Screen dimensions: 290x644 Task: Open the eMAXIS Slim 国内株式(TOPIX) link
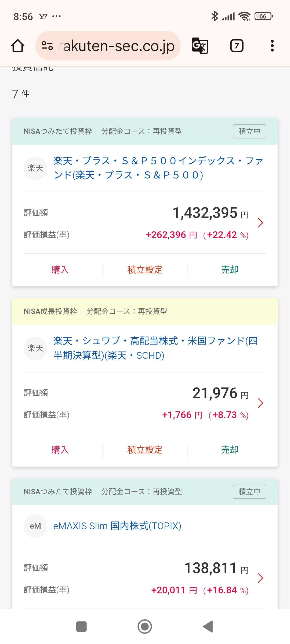pos(117,526)
